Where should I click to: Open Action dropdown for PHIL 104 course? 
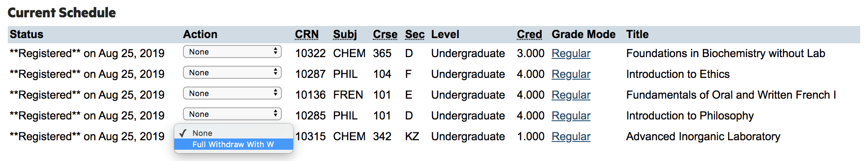tap(232, 73)
